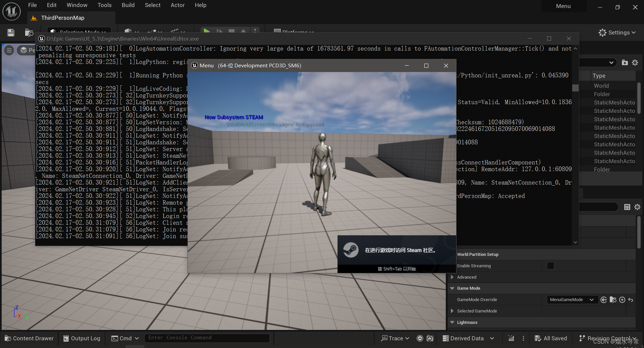Open the Content Drawer
Screen dimensions: 644x348
pyautogui.click(x=29, y=338)
